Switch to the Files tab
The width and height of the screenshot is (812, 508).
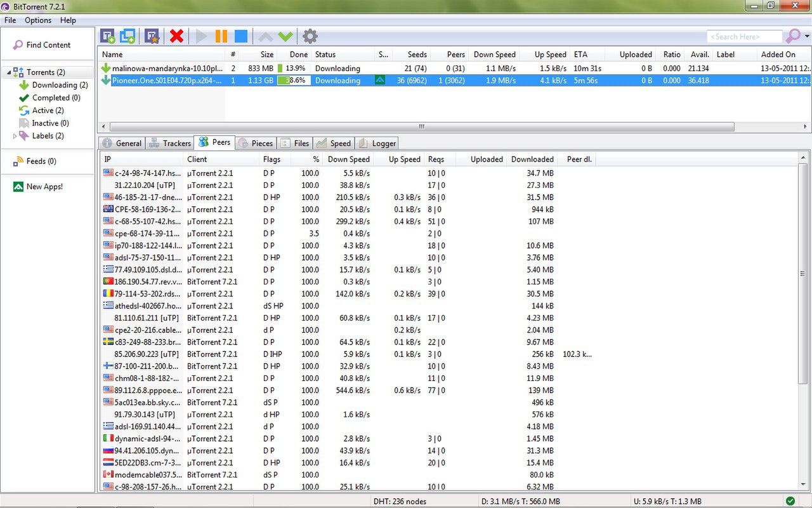(295, 144)
